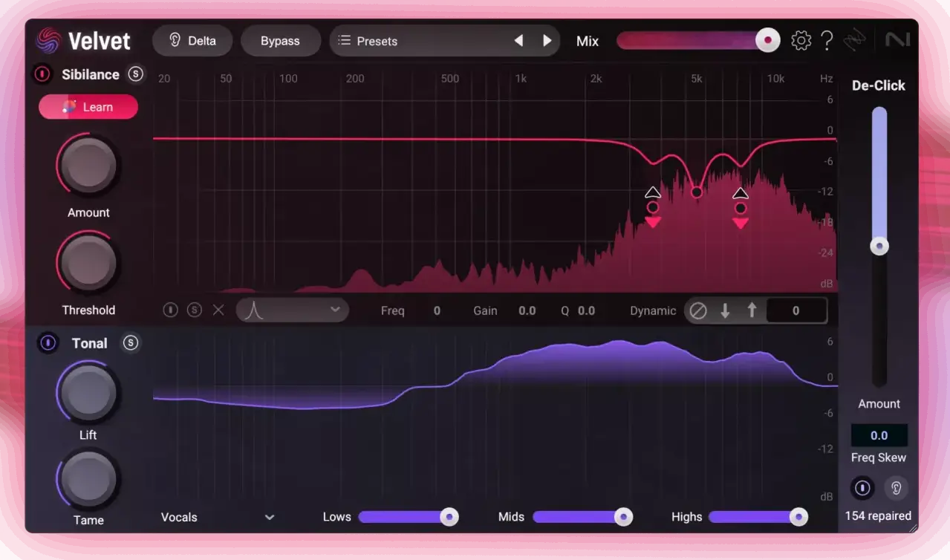Open the settings gear
The height and width of the screenshot is (560, 950).
(801, 40)
